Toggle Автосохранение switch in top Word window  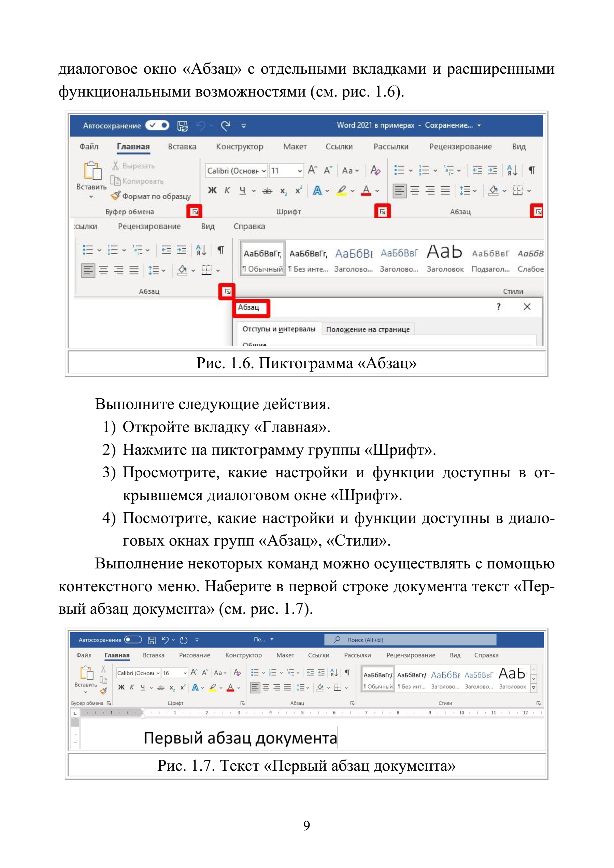pos(157,125)
